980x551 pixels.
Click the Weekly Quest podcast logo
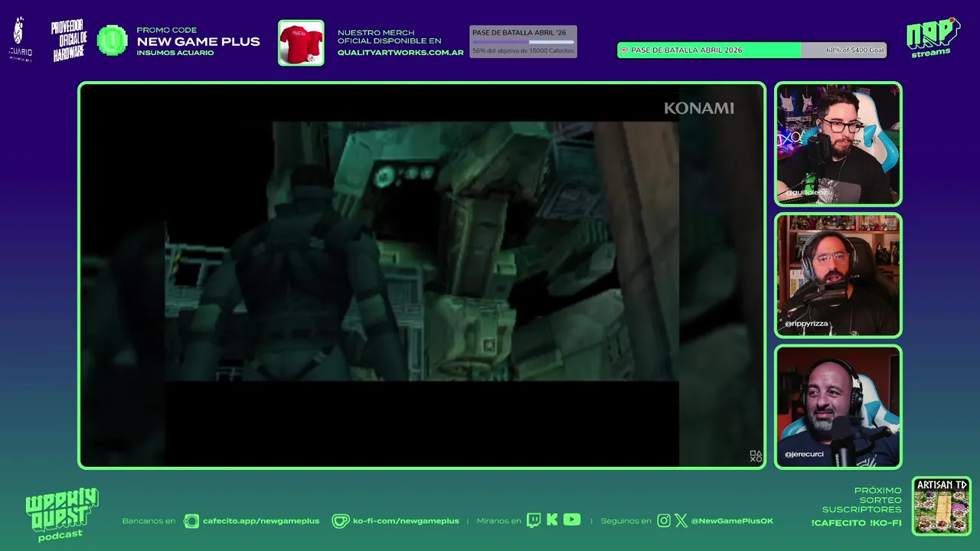click(x=61, y=514)
